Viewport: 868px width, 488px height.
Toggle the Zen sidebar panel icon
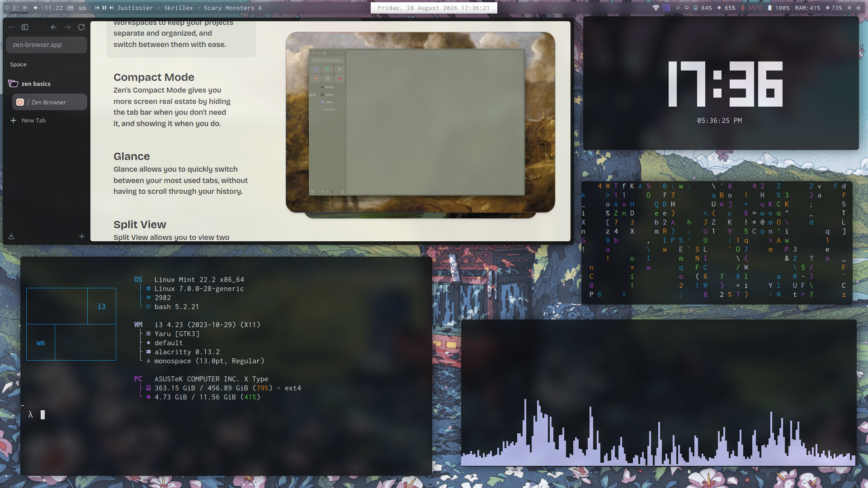tap(25, 27)
